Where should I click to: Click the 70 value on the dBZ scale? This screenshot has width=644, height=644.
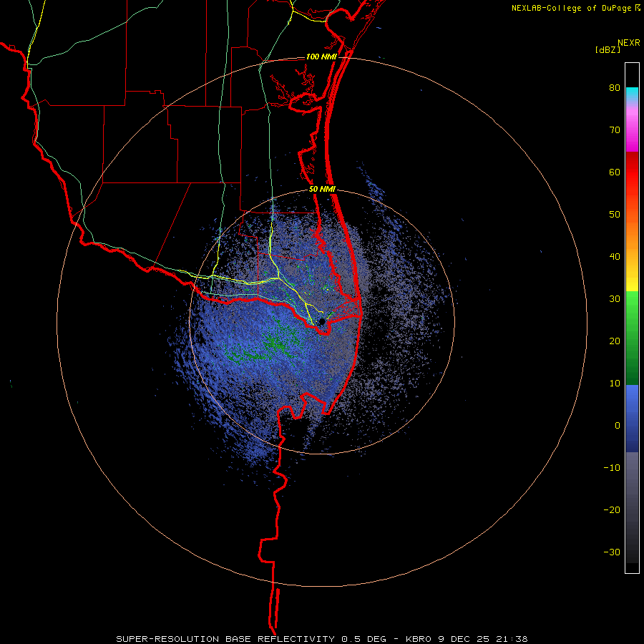pyautogui.click(x=615, y=130)
